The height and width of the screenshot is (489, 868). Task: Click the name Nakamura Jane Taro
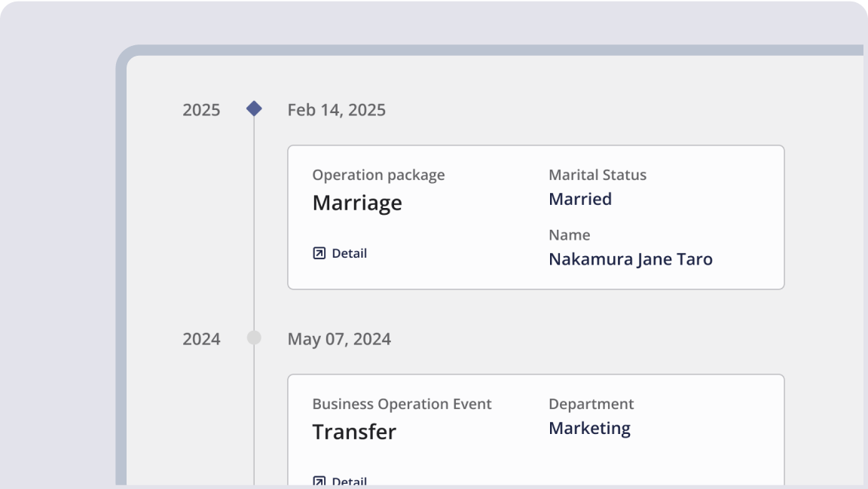click(x=630, y=259)
